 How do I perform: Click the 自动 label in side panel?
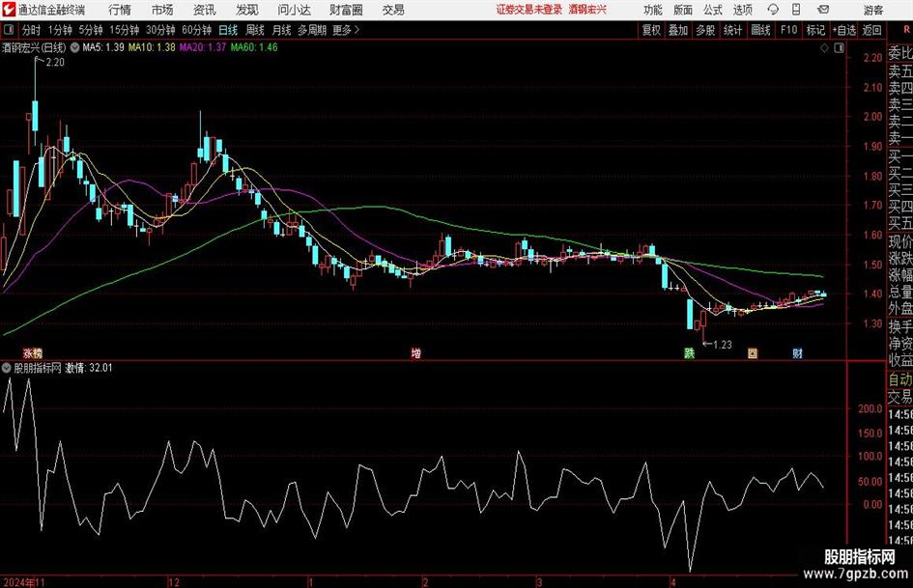[900, 379]
